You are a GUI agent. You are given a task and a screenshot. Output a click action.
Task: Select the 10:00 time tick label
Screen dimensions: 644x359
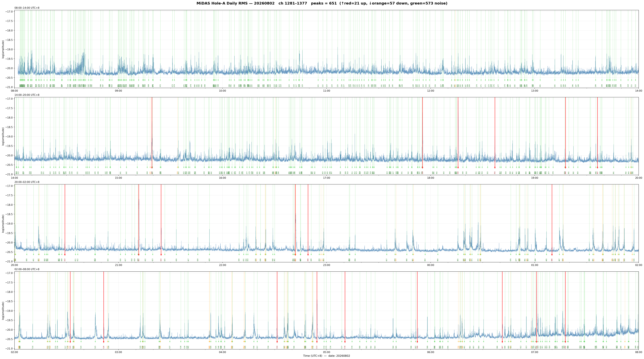223,91
